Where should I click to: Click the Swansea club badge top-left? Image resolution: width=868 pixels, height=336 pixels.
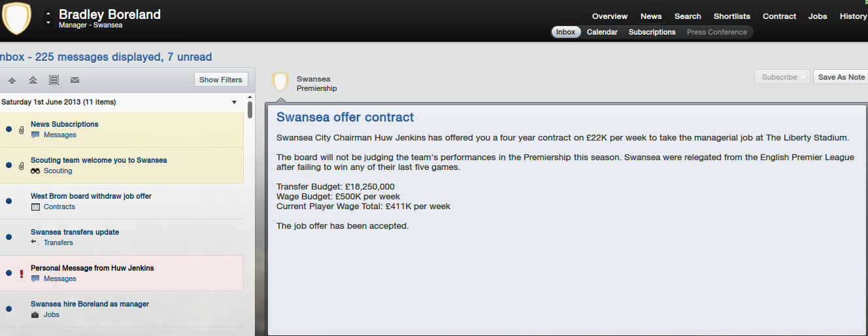point(16,18)
